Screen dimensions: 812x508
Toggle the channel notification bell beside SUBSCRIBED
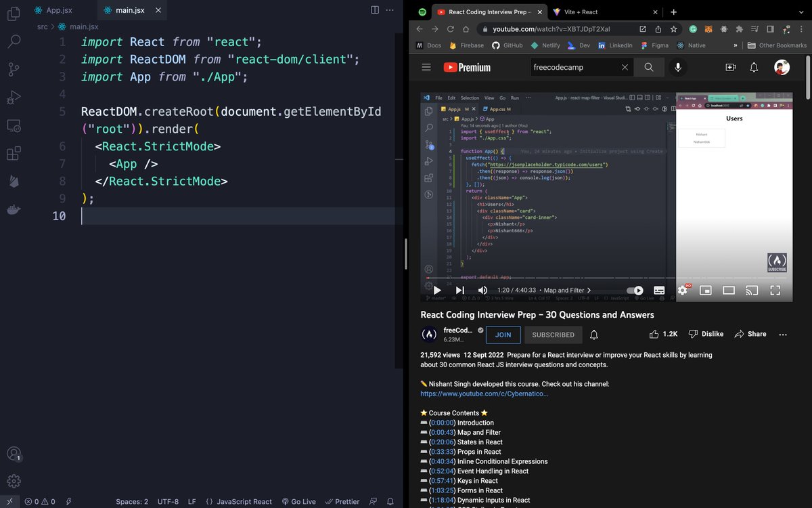[594, 335]
